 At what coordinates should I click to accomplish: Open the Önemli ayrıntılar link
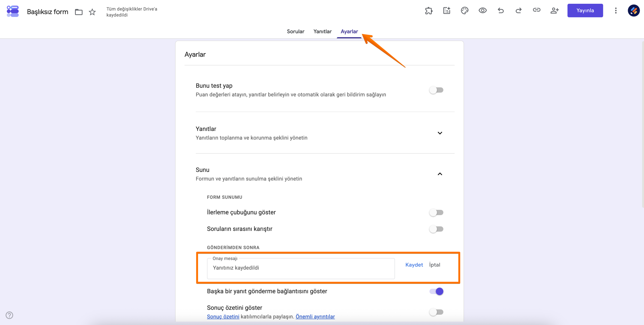[x=315, y=317]
